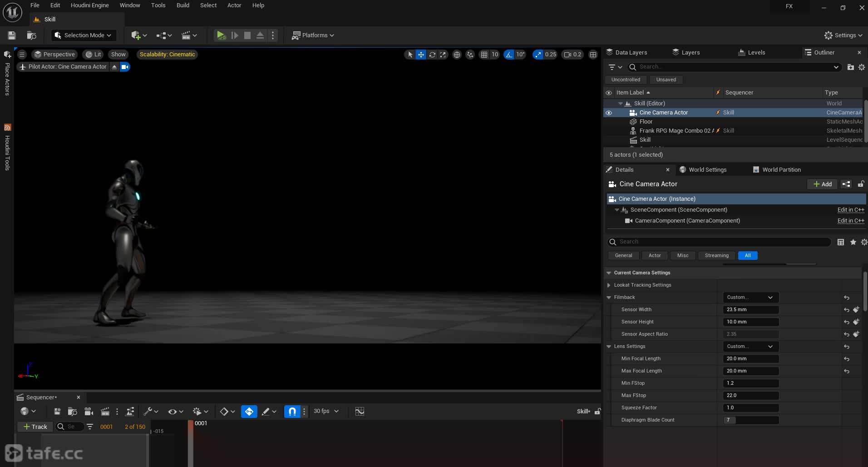Viewport: 868px width, 467px height.
Task: Open Lens Settings preset Custom dropdown
Action: click(750, 347)
